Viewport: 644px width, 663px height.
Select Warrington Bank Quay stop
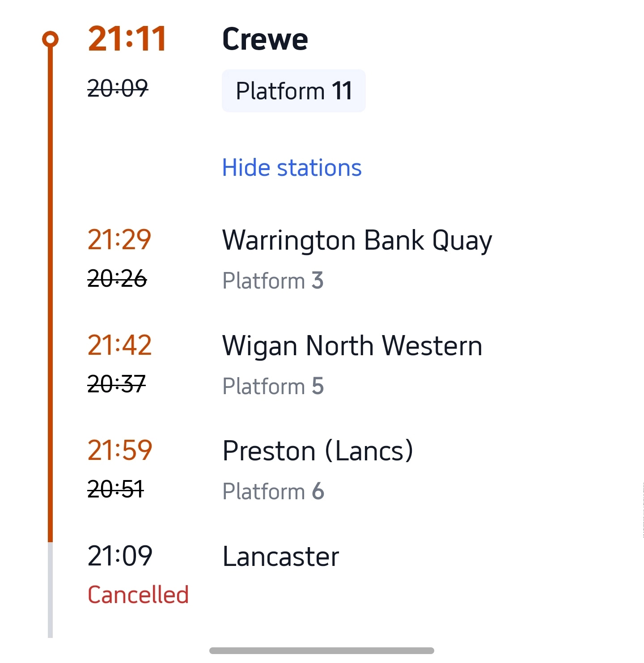point(357,241)
